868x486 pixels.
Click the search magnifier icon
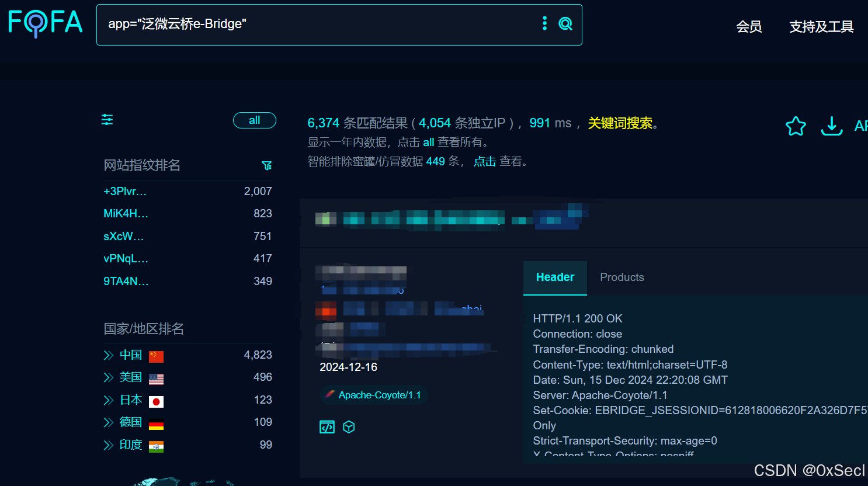(x=565, y=23)
